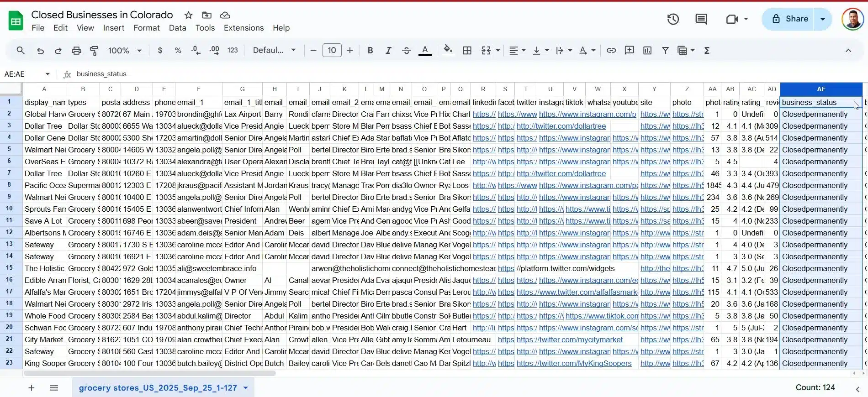Open the side panel arrow at bottom right
Image resolution: width=868 pixels, height=397 pixels.
(857, 389)
